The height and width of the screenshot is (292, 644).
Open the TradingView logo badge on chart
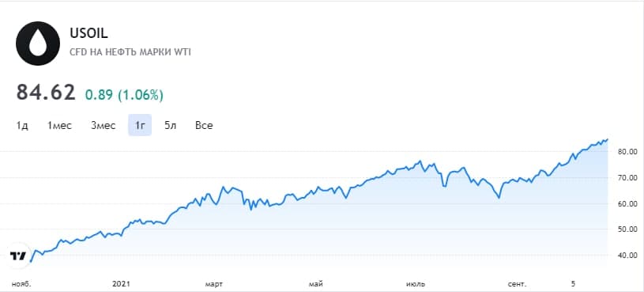pyautogui.click(x=18, y=256)
